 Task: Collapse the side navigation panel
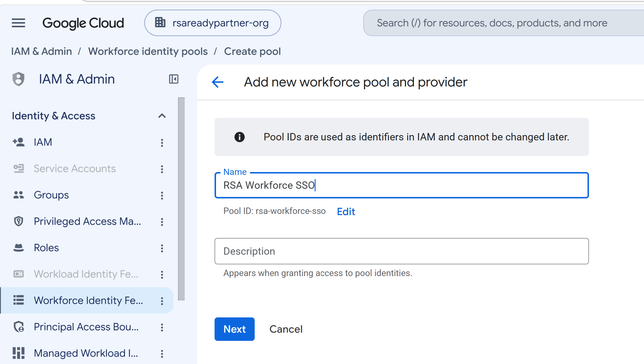174,79
